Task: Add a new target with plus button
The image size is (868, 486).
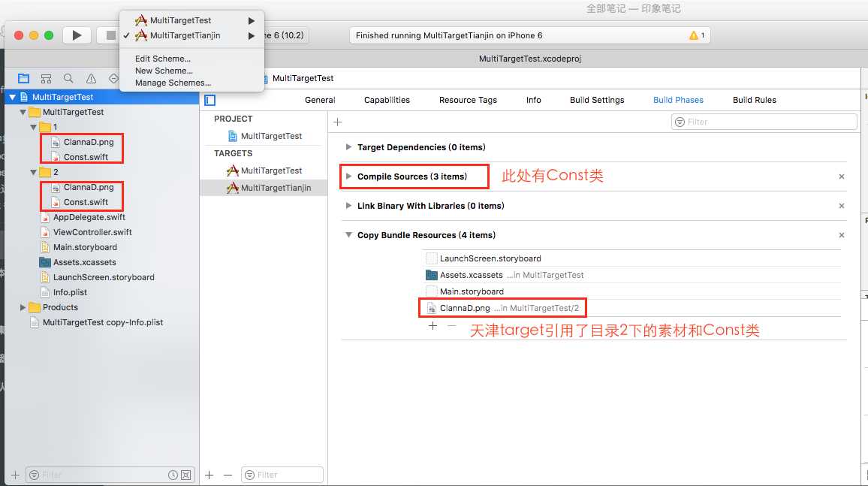Action: click(209, 475)
